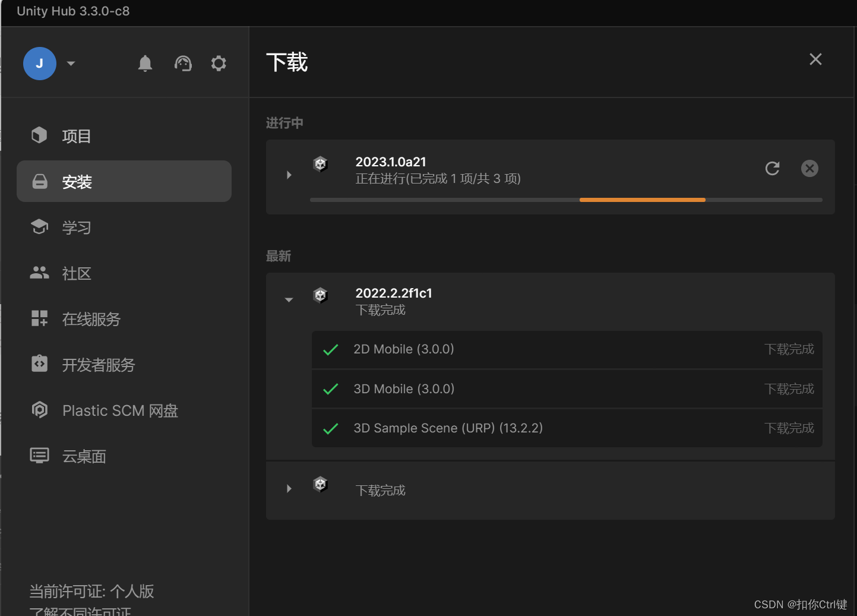
Task: Click the 云桌面 monitor icon
Action: coord(39,455)
